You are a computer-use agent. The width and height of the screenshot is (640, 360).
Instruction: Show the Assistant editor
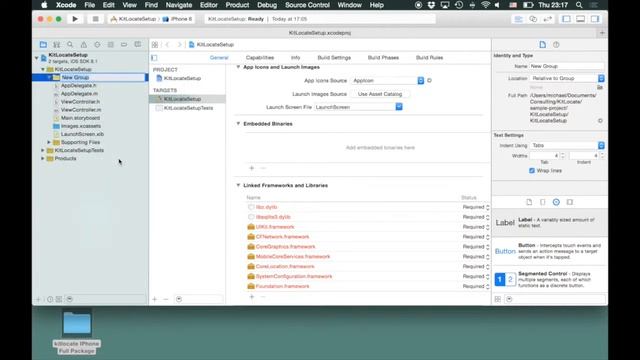(533, 19)
